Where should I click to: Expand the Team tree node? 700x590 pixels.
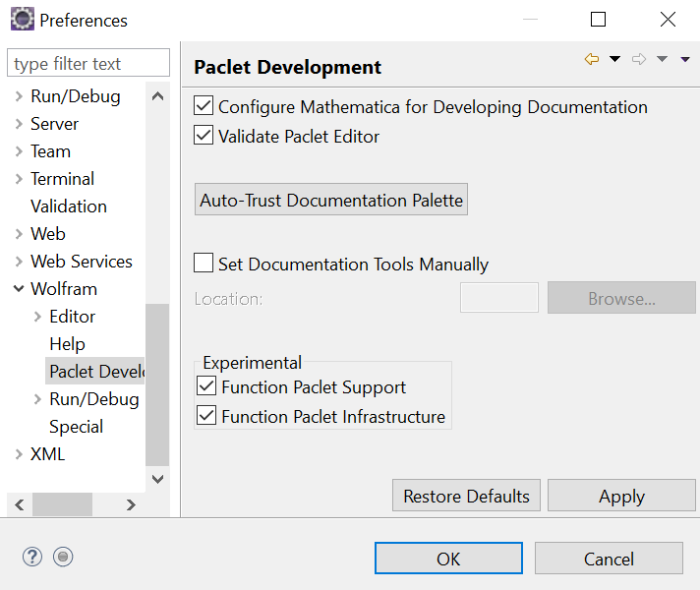point(19,151)
